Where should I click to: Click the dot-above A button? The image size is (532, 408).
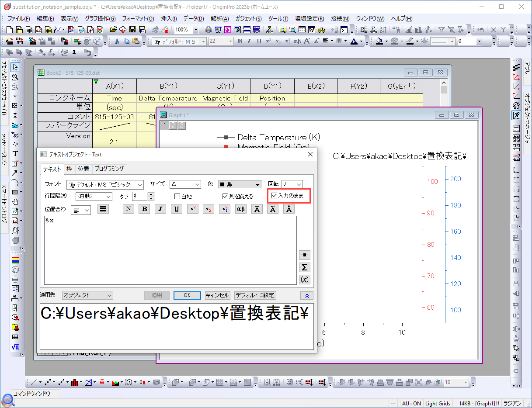(x=289, y=209)
